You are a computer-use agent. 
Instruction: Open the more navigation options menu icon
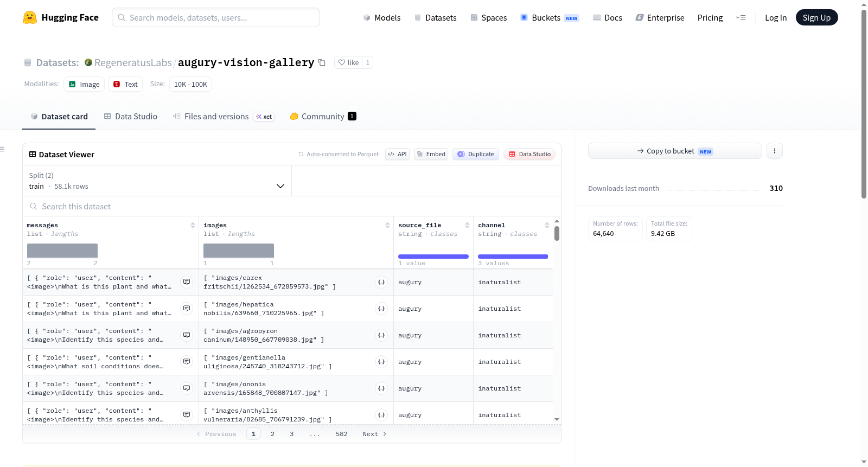point(741,17)
